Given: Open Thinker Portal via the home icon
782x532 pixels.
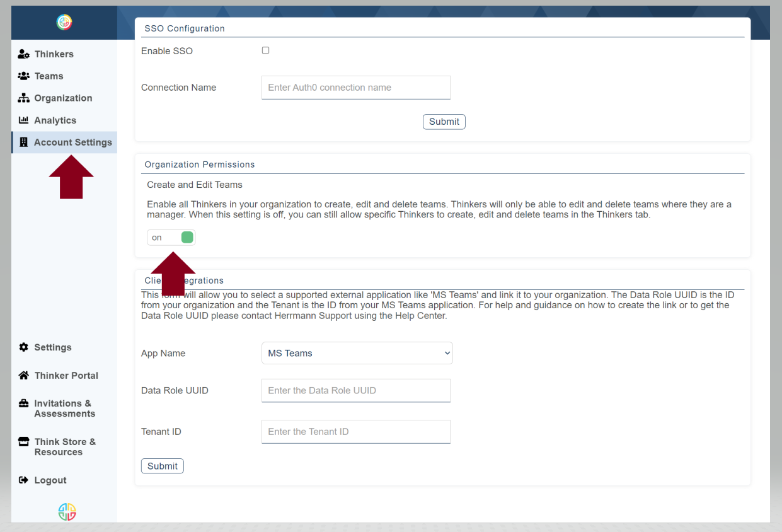Looking at the screenshot, I should pyautogui.click(x=23, y=375).
